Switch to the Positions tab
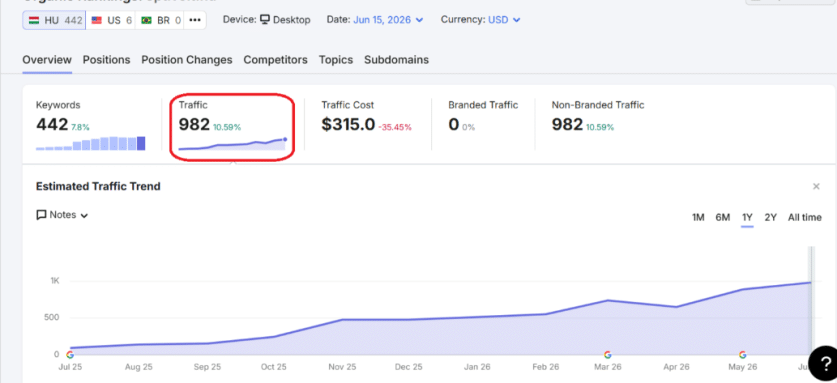The height and width of the screenshot is (383, 837). coord(106,60)
